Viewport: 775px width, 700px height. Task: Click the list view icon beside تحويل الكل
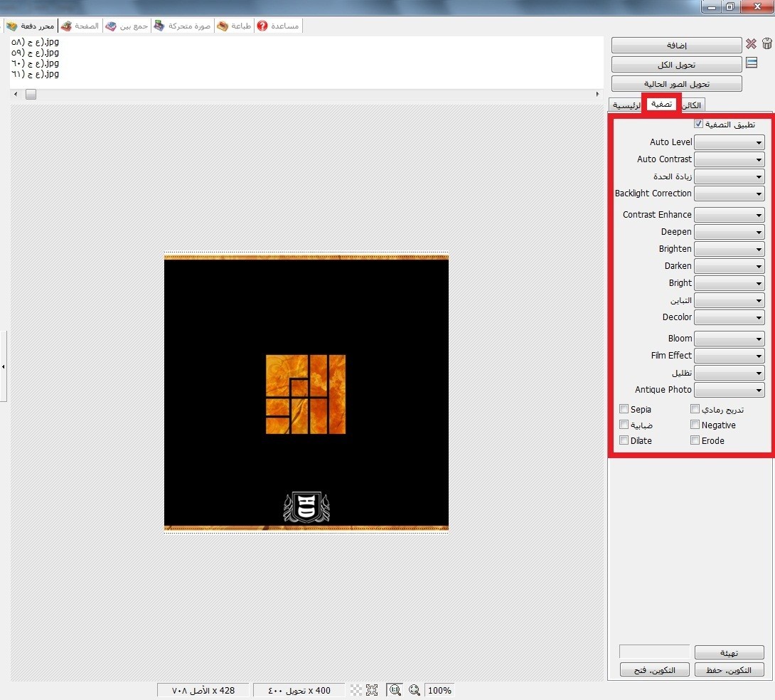click(x=752, y=64)
